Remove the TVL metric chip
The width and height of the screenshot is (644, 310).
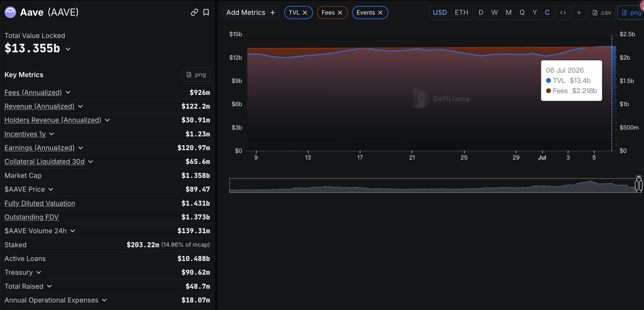pos(305,13)
